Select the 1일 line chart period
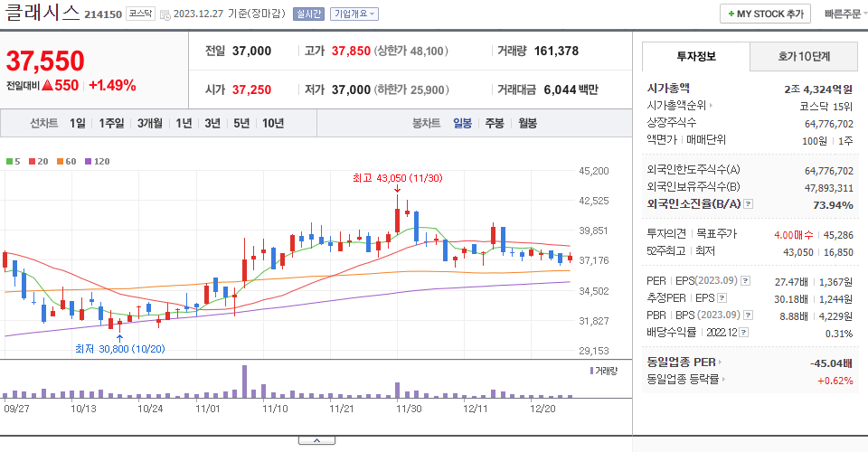Image resolution: width=868 pixels, height=452 pixels. (x=78, y=123)
